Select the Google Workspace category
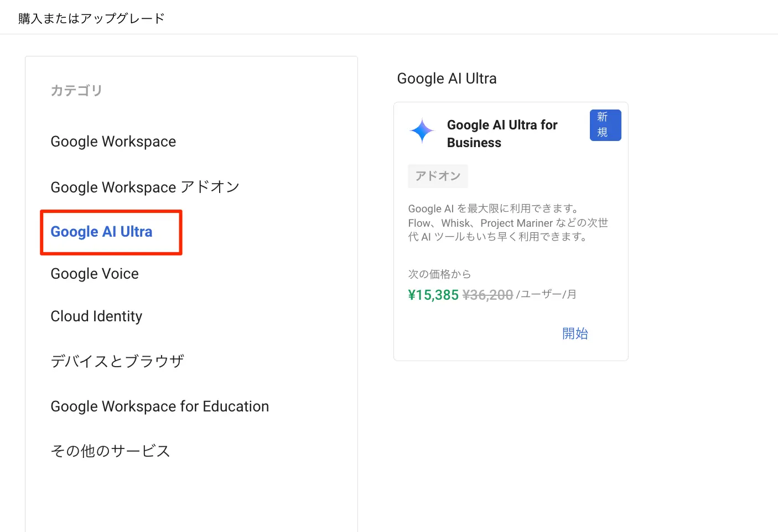 pos(113,142)
